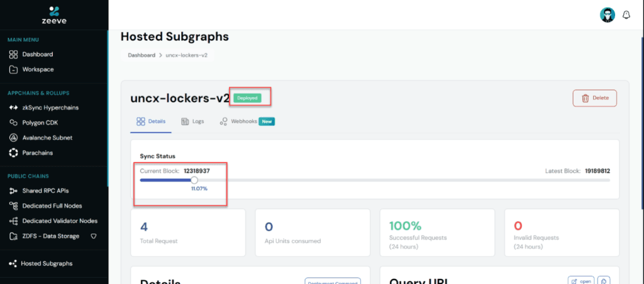Click the Sync Status label

coord(158,157)
